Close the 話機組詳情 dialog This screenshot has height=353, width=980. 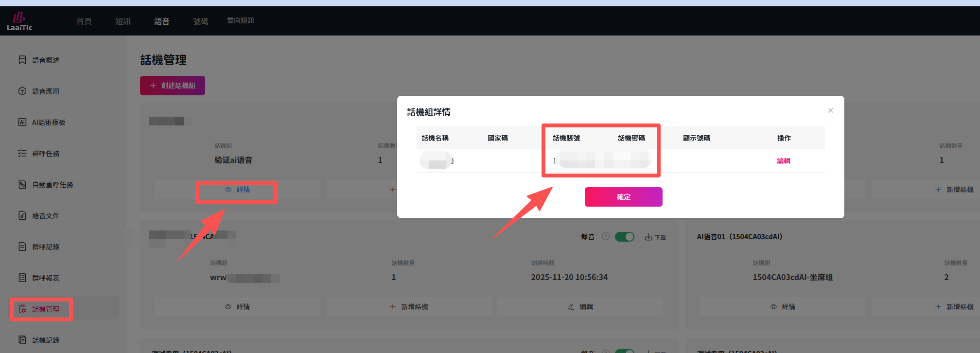[x=830, y=110]
